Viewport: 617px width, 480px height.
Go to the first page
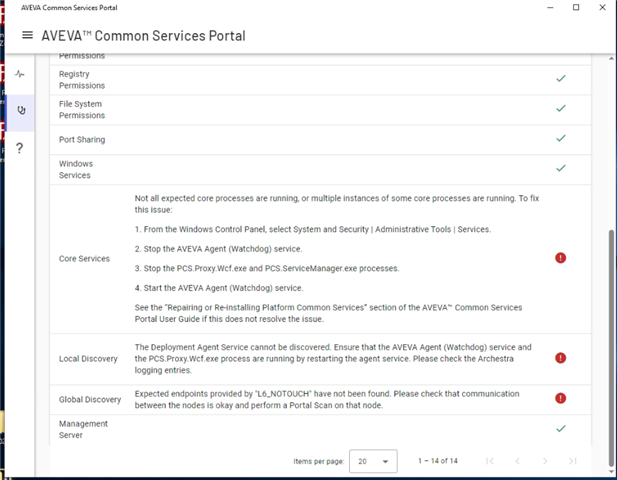pos(490,461)
